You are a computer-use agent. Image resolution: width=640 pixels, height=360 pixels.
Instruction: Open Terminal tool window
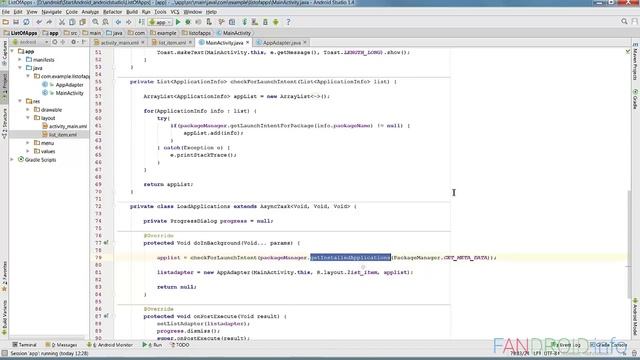(24, 345)
